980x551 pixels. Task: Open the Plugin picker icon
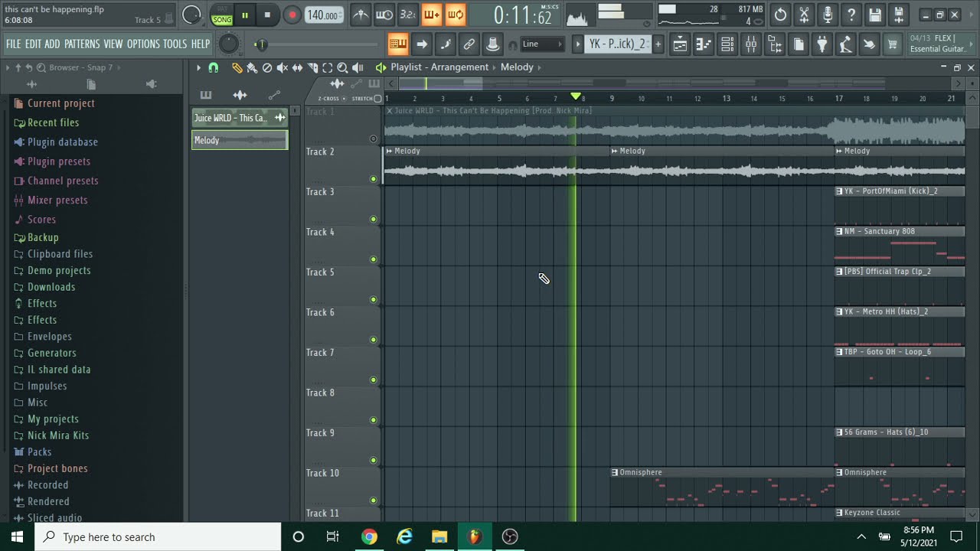click(x=822, y=44)
